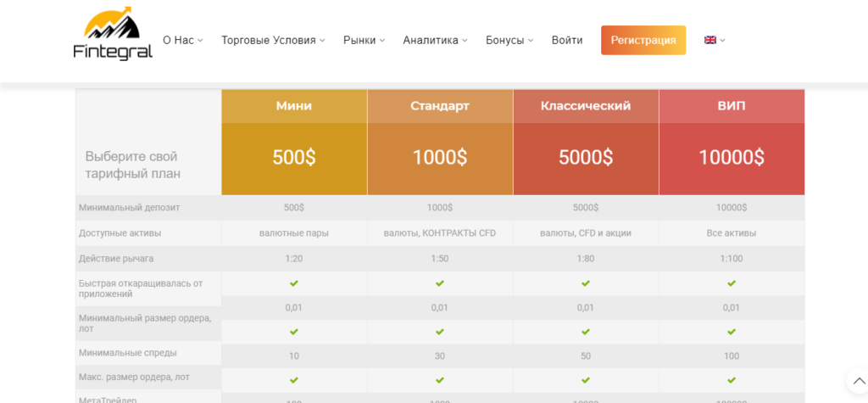Click the Минимальные спреды row label
868x403 pixels.
click(x=128, y=353)
